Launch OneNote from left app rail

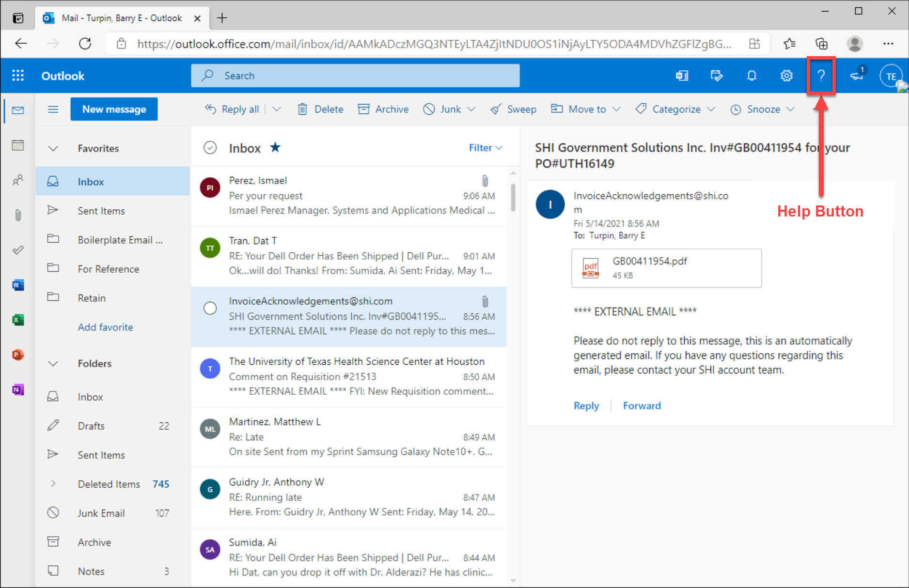pyautogui.click(x=18, y=389)
